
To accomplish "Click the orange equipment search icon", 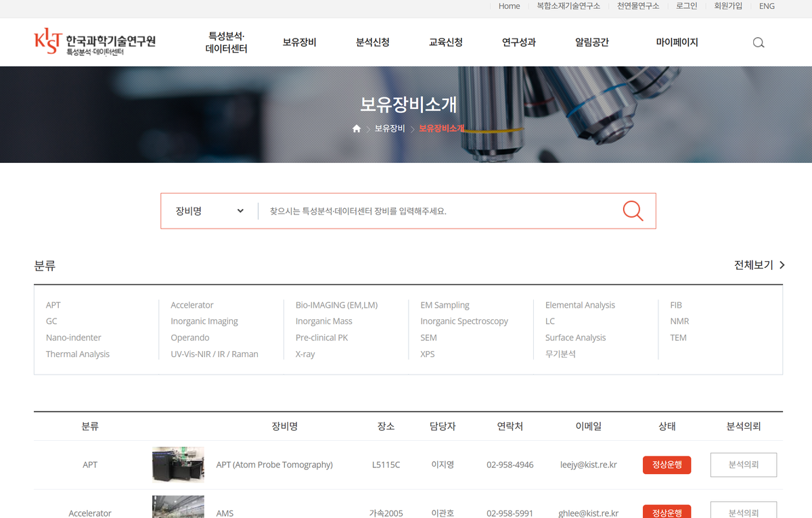I will (633, 211).
